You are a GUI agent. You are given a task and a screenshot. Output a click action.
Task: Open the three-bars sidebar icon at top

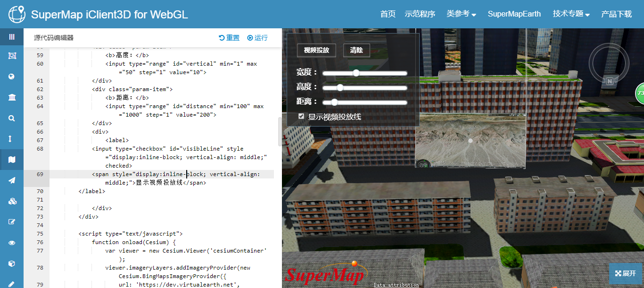click(12, 37)
